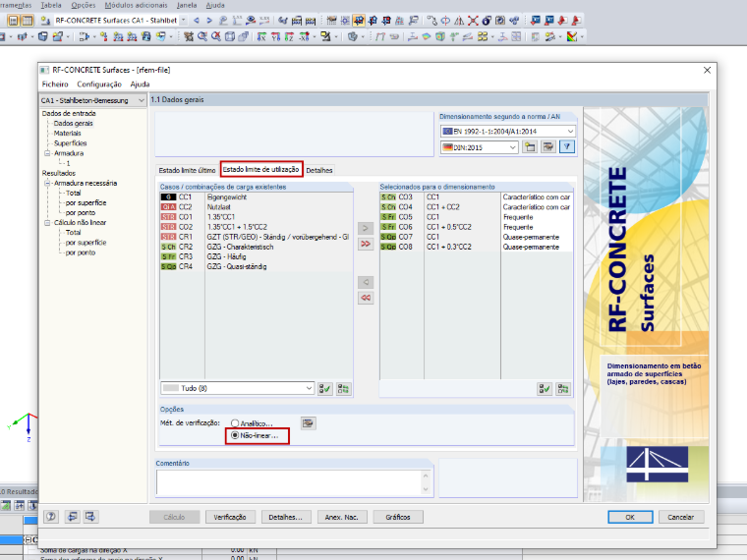
Task: Click edit national annex parameters icon
Action: [x=548, y=147]
